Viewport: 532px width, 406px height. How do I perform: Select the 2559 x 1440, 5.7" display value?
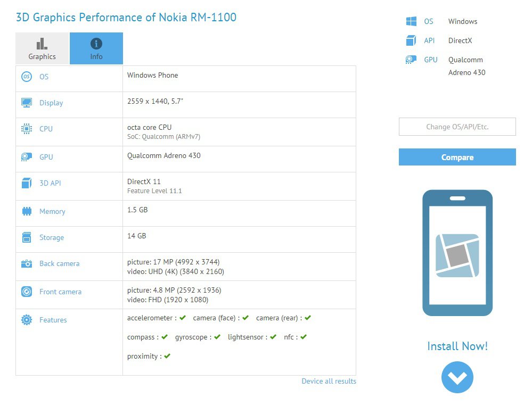155,101
